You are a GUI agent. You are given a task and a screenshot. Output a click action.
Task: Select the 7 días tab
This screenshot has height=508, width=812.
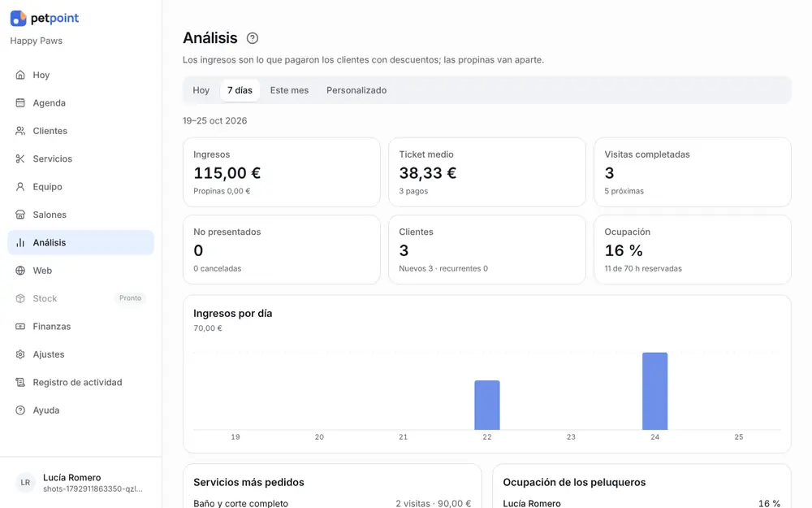tap(240, 90)
